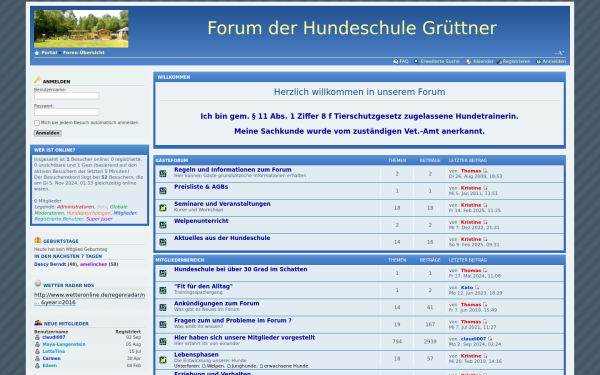600x375 pixels.
Task: Click the forum icon beside Fragen zum und Probleme
Action: [163, 324]
